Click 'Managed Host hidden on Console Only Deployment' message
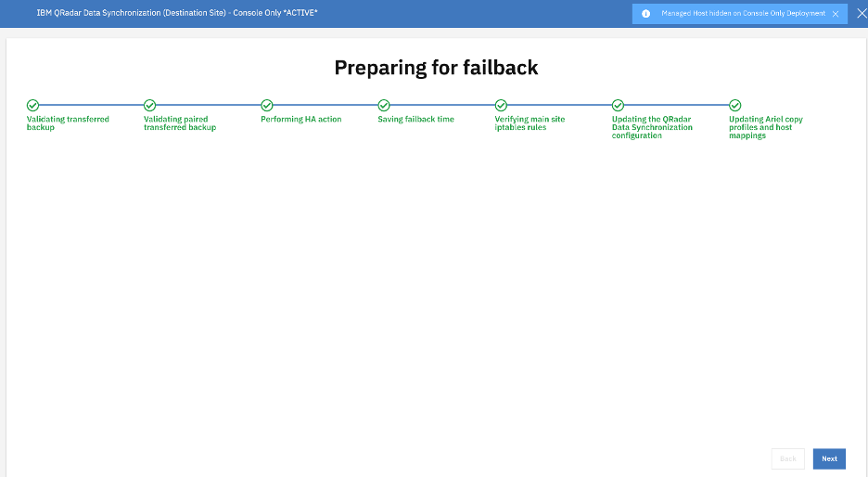Viewport: 868px width, 477px height. pyautogui.click(x=743, y=13)
